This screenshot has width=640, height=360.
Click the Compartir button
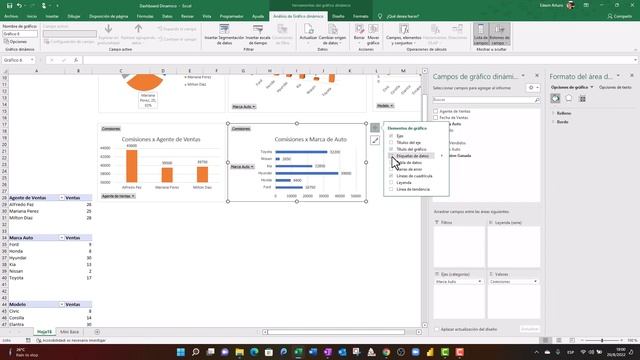620,16
